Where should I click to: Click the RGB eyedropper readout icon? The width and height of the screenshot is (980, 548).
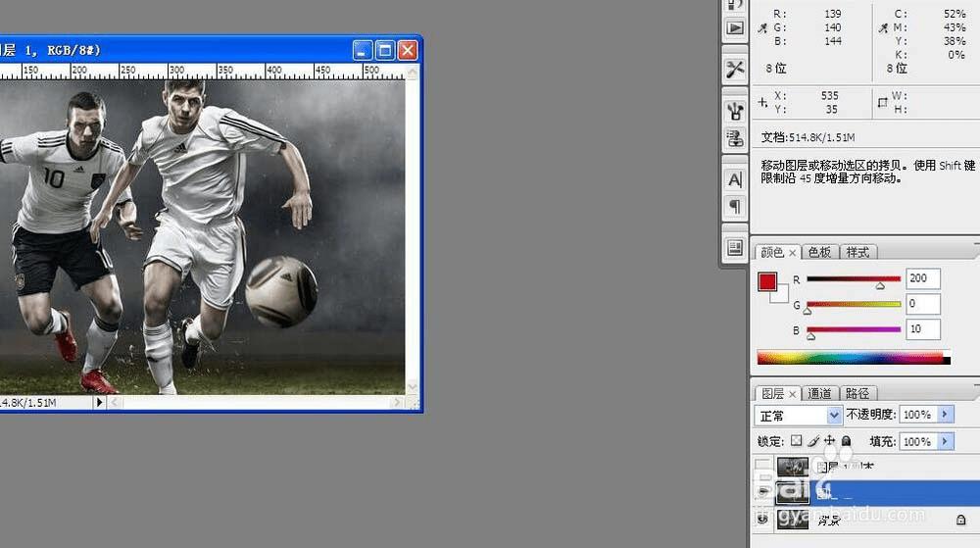click(762, 28)
